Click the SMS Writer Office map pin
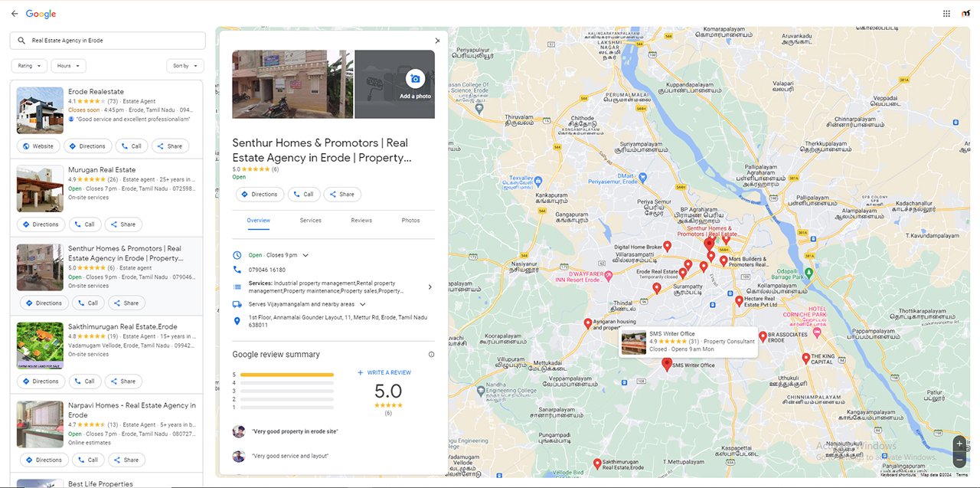980x488 pixels. tap(666, 365)
